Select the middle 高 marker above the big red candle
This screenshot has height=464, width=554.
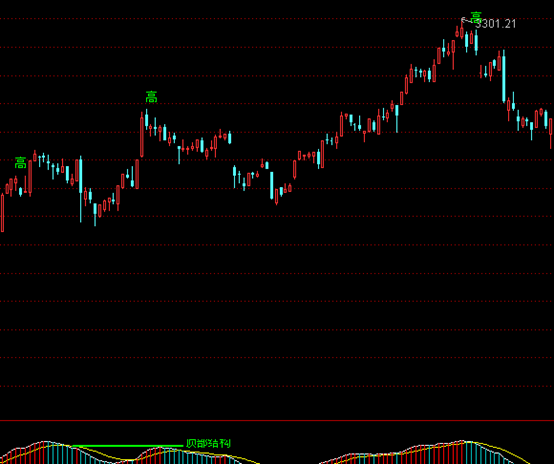(151, 97)
